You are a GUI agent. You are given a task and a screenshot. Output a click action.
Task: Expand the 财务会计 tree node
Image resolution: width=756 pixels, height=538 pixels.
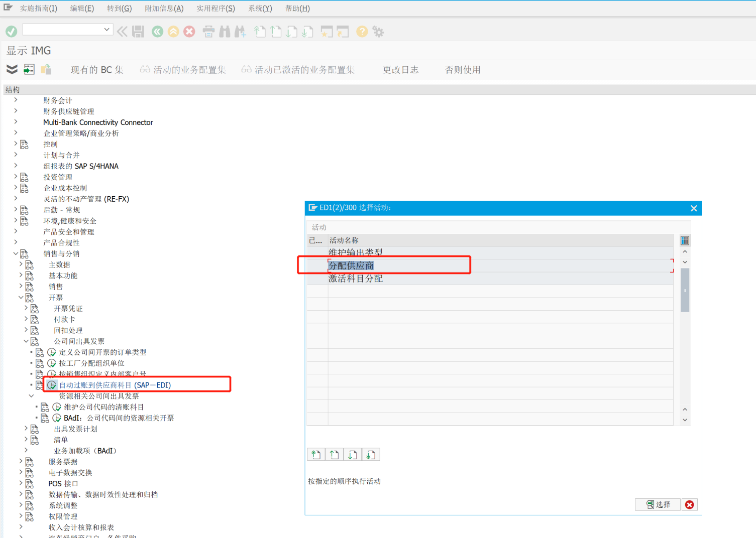coord(15,100)
